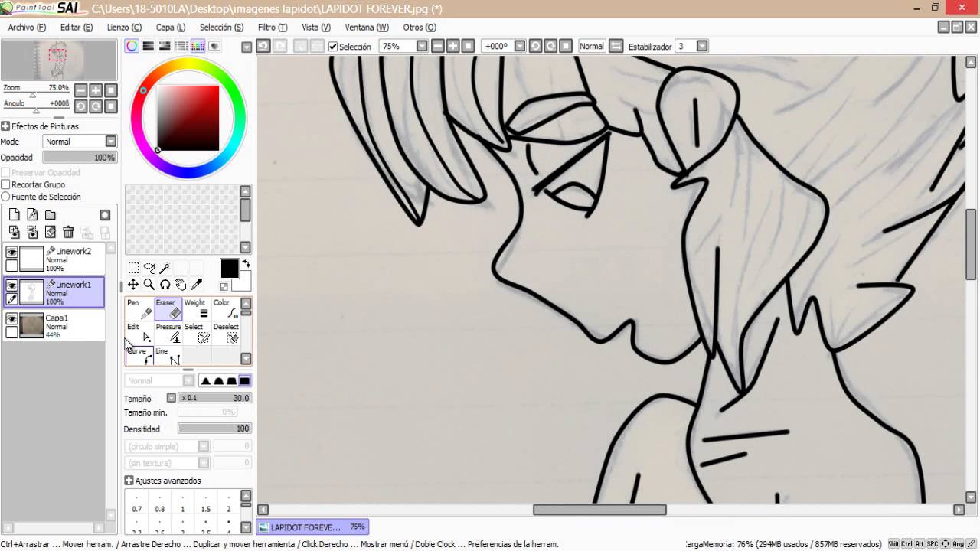Click the black foreground color swatch
This screenshot has height=551, width=980.
pos(229,269)
